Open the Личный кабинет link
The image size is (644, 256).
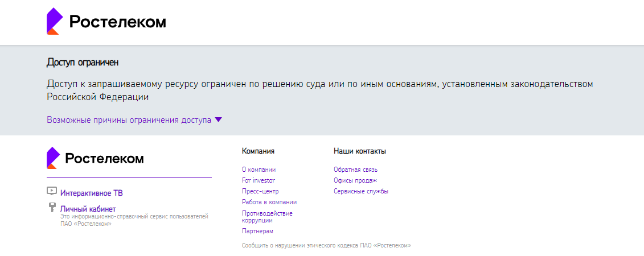coord(88,209)
